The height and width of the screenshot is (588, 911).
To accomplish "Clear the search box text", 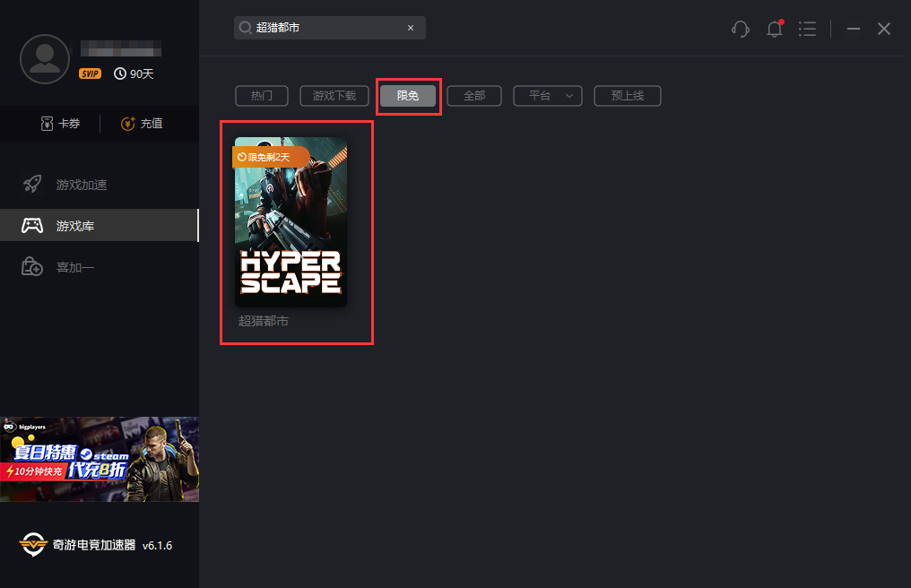I will point(411,28).
